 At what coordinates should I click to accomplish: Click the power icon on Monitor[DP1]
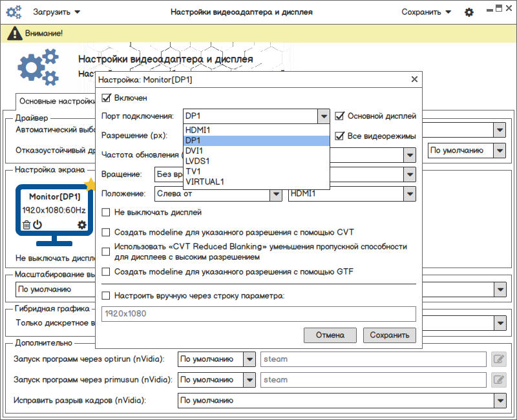click(37, 225)
